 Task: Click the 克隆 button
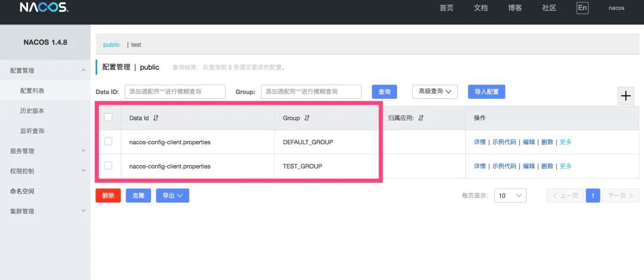[x=138, y=196]
